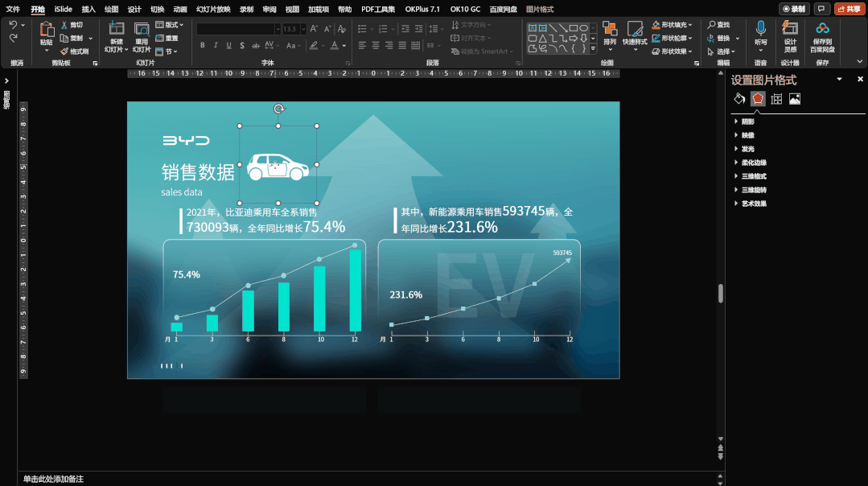Open the 节 Section dropdown
Screen dimensions: 868x486
tap(167, 51)
